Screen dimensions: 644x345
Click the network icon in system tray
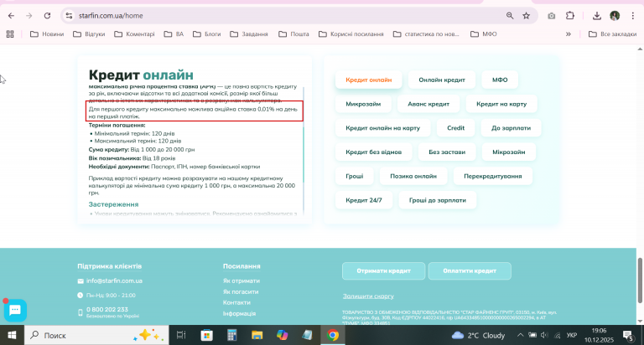558,335
